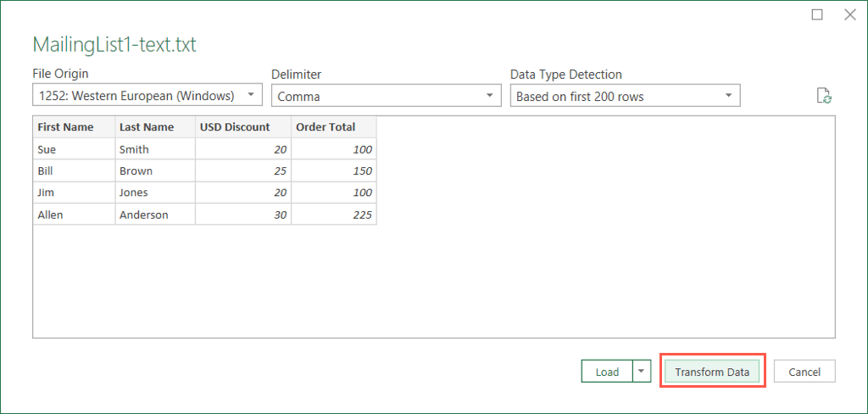Open the Data Type Detection dropdown
Viewport: 868px width, 414px height.
coord(625,96)
